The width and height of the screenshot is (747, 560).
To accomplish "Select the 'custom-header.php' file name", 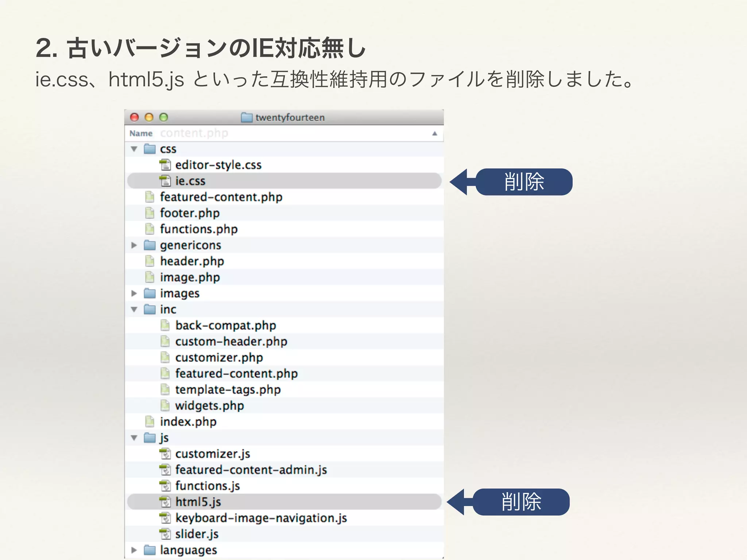I will tap(231, 342).
